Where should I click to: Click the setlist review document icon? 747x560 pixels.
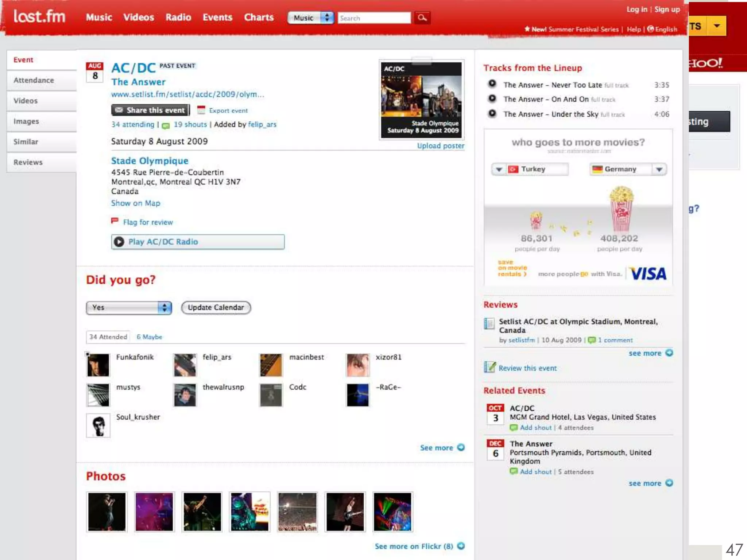click(x=489, y=323)
